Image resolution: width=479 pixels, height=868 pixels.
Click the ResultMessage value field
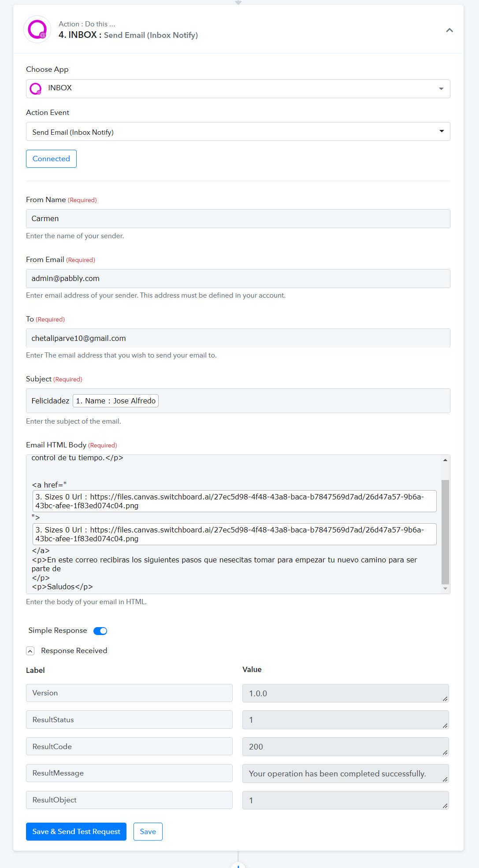point(345,774)
